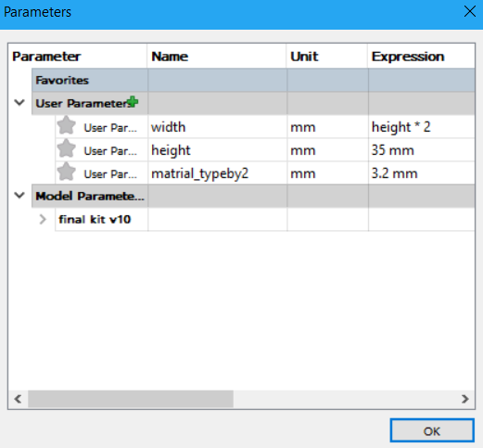The width and height of the screenshot is (483, 448).
Task: Expand the final kit v10 node
Action: coord(43,219)
